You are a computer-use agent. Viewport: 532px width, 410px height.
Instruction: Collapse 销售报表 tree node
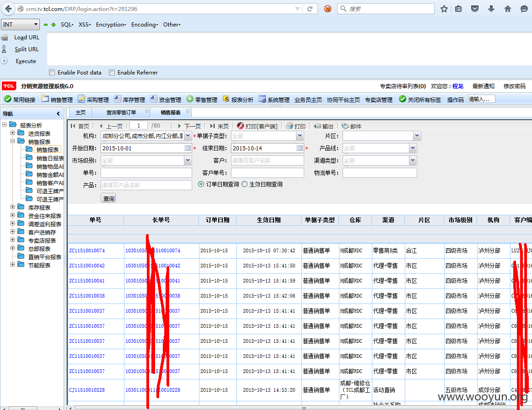[x=12, y=141]
